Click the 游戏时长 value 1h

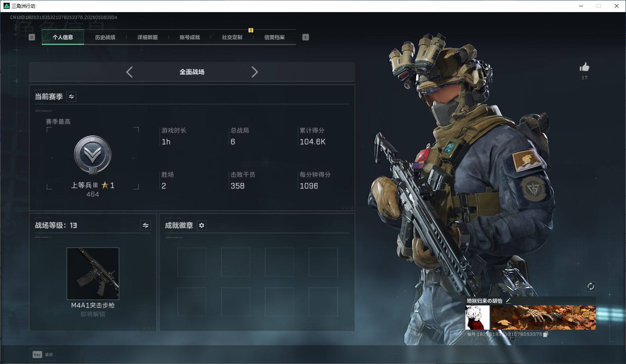[166, 142]
